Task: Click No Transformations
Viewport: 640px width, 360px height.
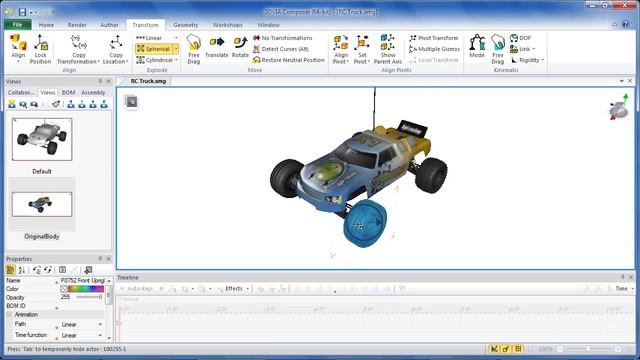Action: [282, 38]
